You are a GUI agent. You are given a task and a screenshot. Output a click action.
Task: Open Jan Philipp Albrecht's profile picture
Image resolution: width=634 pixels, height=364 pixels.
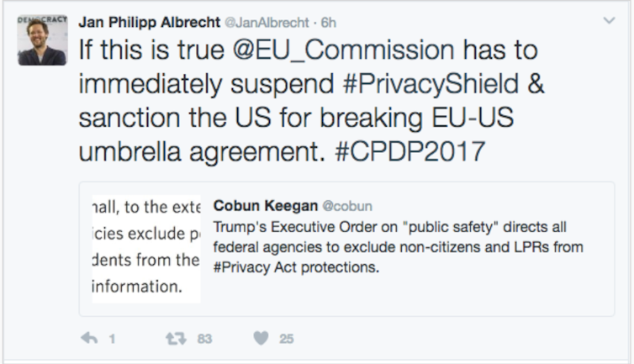(x=42, y=40)
